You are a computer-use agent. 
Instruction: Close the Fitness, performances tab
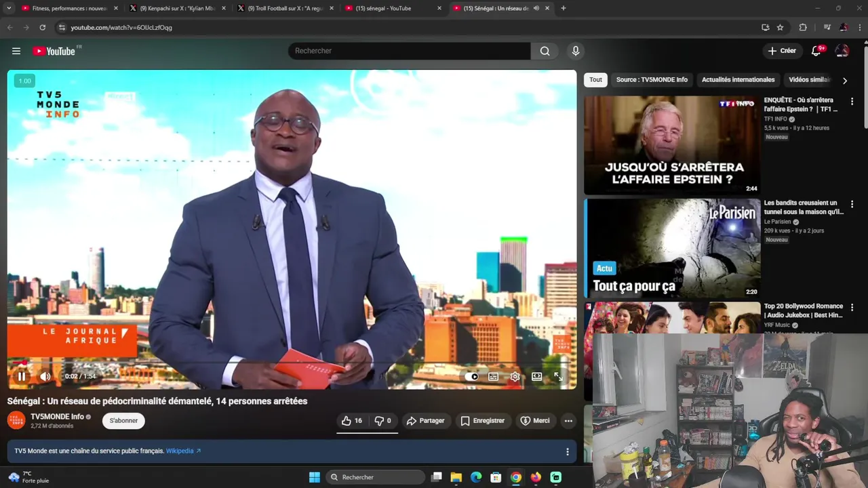(x=116, y=8)
